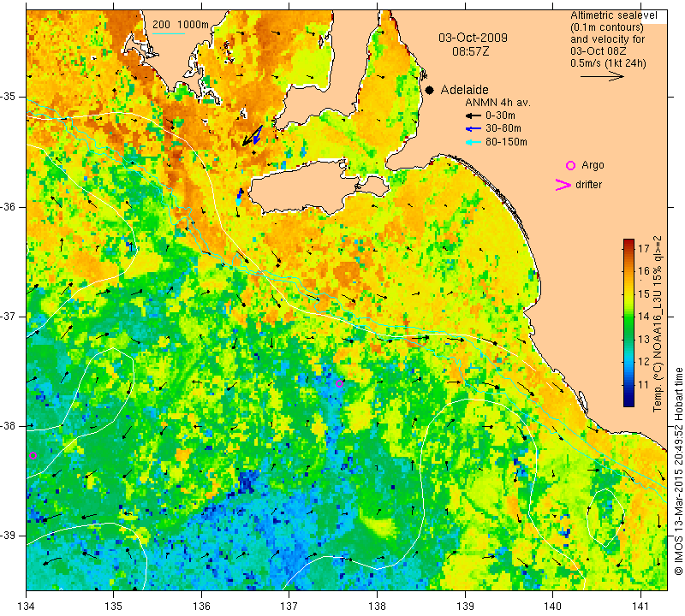Click the '30-80m' depth label
The image size is (685, 616).
[x=503, y=128]
